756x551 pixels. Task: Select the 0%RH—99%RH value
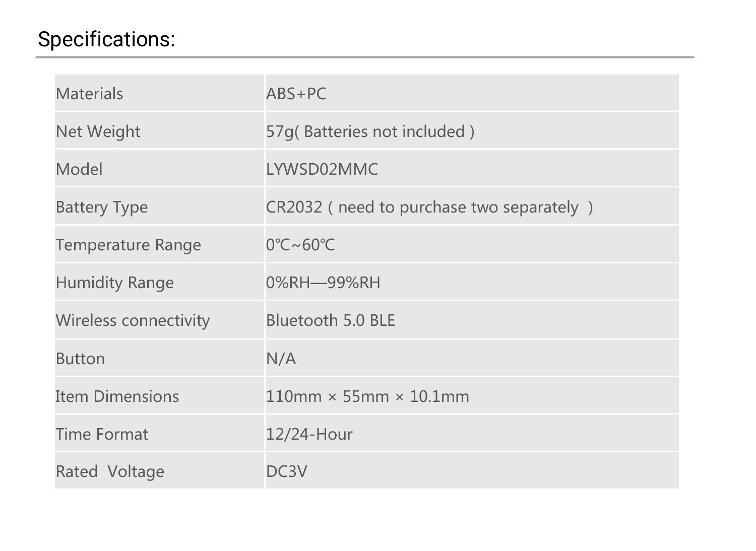(x=323, y=283)
